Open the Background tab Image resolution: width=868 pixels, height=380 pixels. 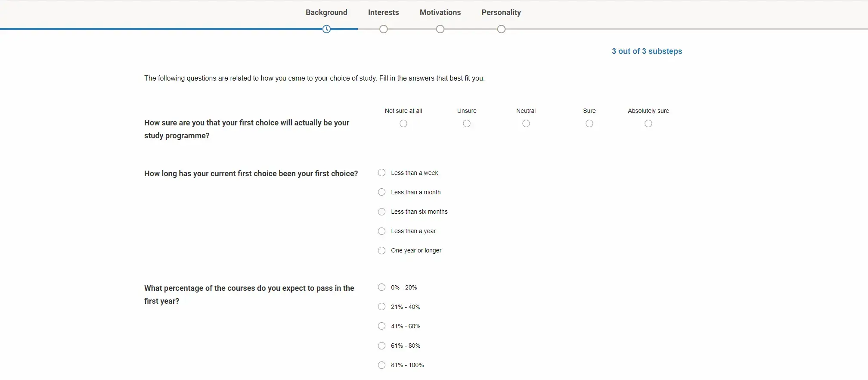tap(326, 12)
